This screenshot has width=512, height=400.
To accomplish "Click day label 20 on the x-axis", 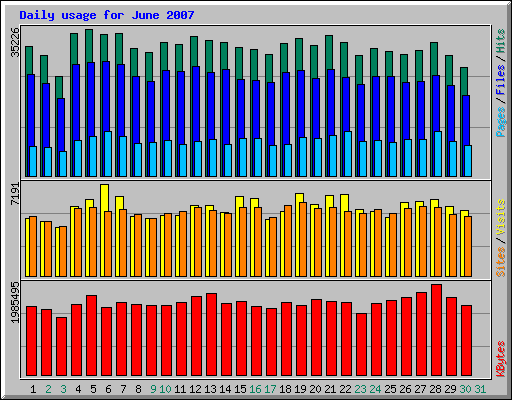I will pos(315,389).
